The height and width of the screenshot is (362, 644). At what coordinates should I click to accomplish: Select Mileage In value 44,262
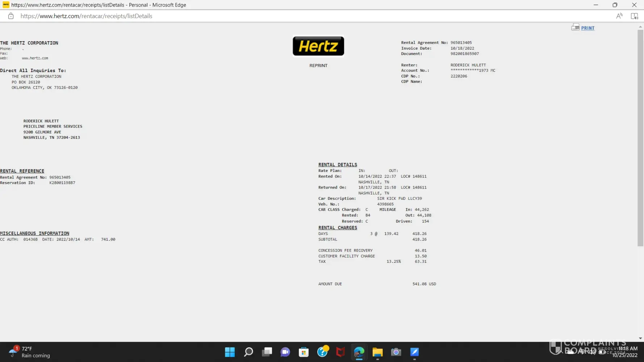[422, 210]
